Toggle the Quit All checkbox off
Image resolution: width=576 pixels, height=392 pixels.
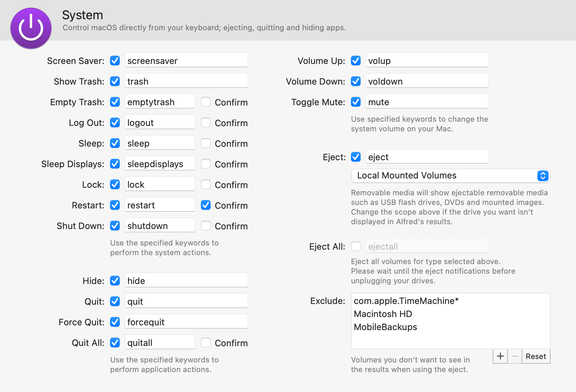[115, 342]
